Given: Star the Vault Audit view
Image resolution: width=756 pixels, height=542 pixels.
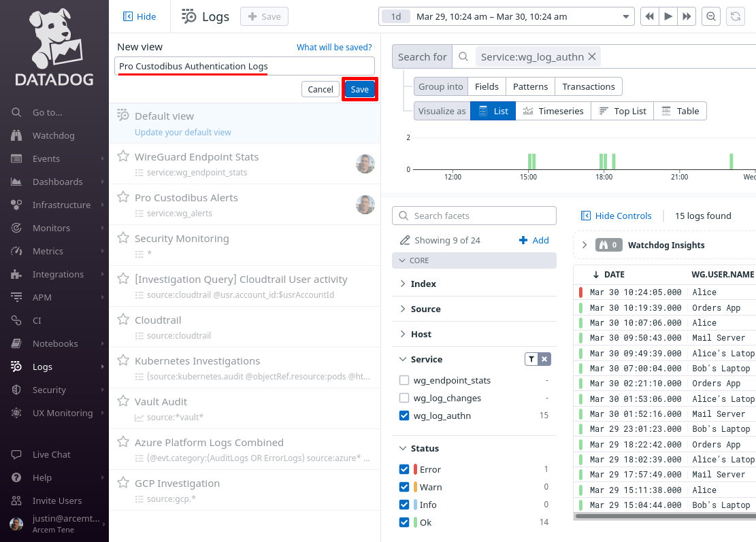Looking at the screenshot, I should [x=123, y=401].
